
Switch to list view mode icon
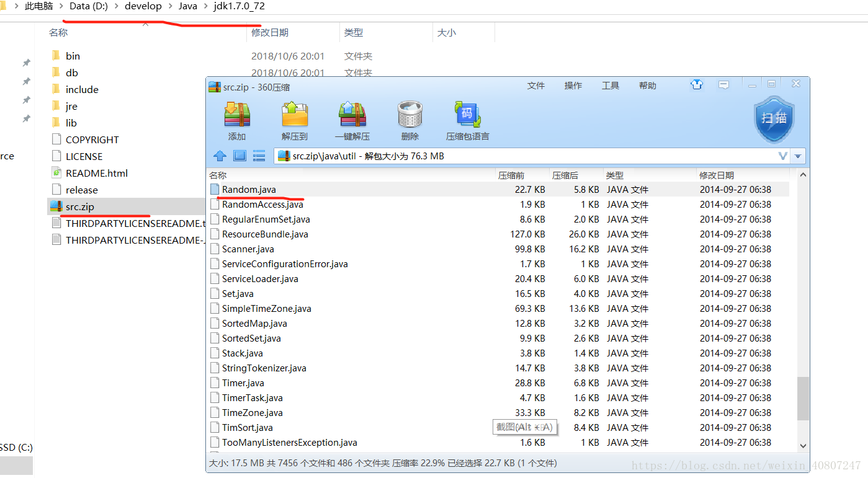click(259, 156)
